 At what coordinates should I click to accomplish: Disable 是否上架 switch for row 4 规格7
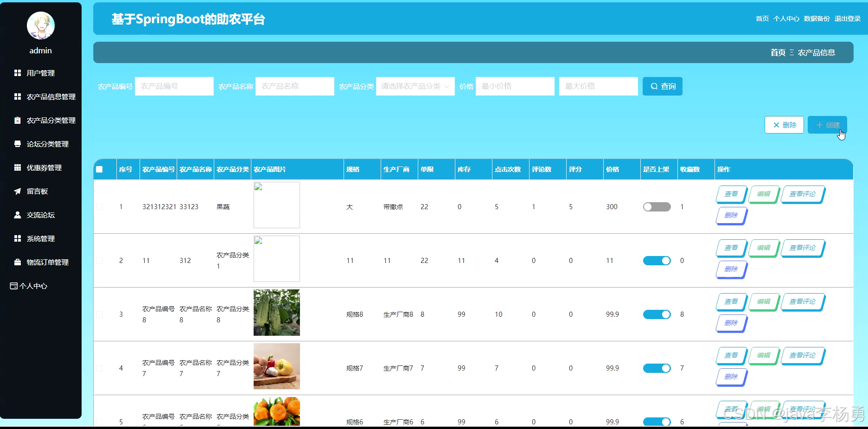pos(657,368)
